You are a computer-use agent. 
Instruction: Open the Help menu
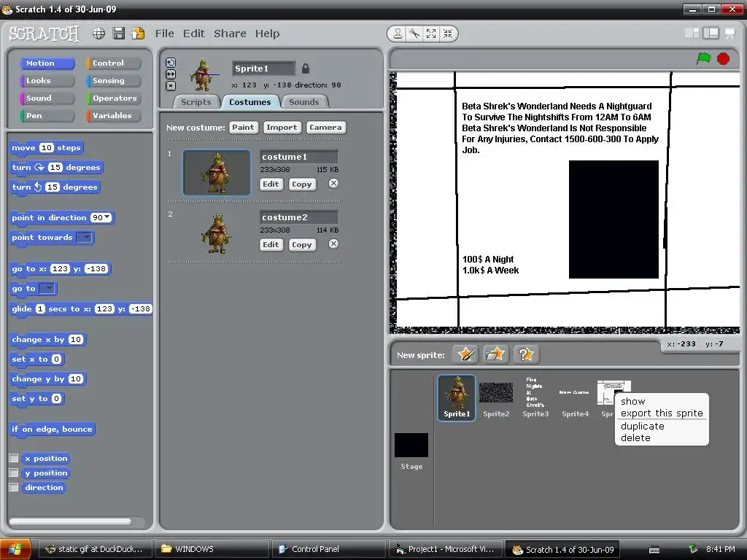point(267,34)
